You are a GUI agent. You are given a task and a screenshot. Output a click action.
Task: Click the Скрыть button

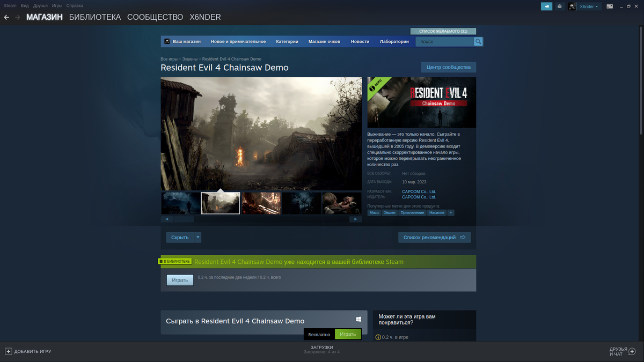(x=180, y=237)
